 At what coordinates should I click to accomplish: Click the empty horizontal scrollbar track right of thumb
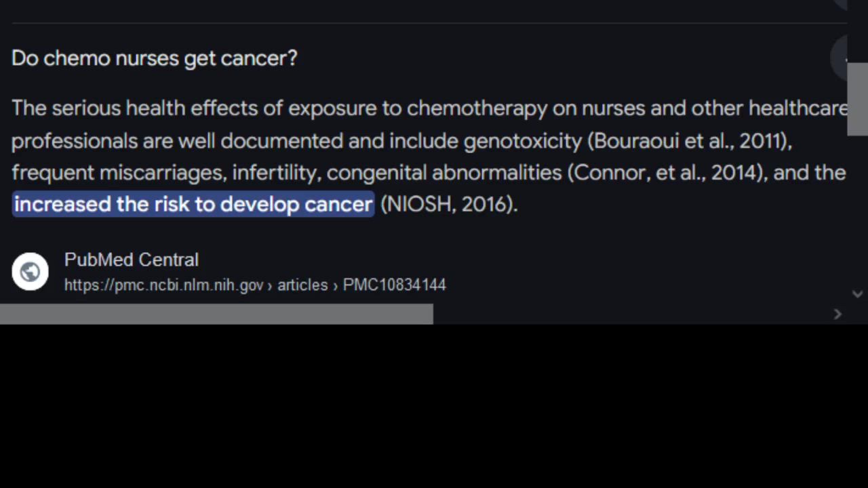click(631, 314)
